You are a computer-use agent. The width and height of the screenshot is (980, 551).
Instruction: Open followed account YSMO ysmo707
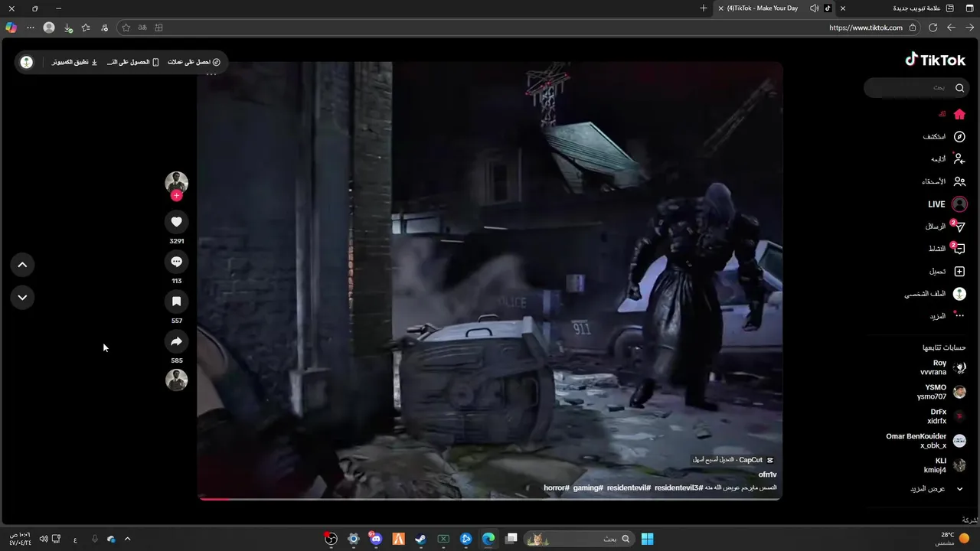(x=941, y=392)
